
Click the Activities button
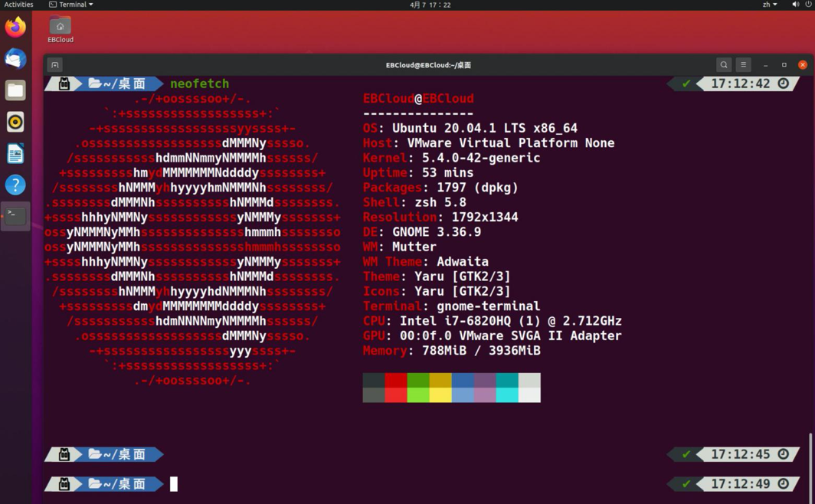[x=18, y=5]
